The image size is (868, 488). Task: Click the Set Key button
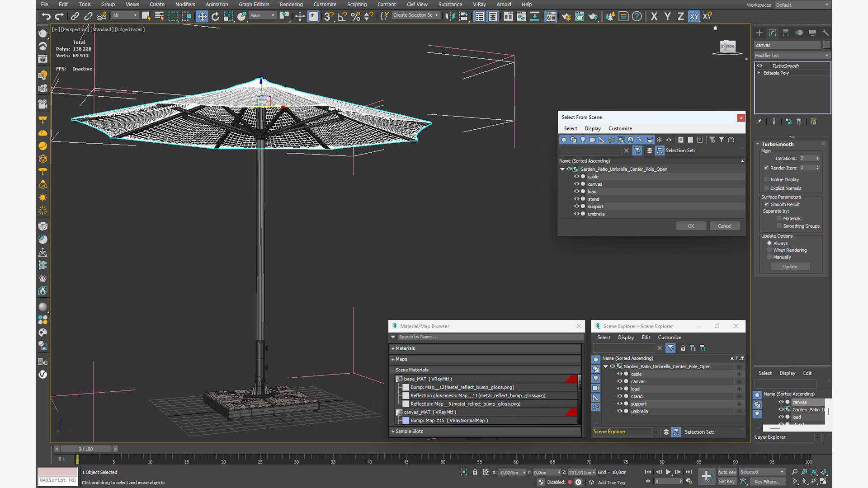(727, 482)
